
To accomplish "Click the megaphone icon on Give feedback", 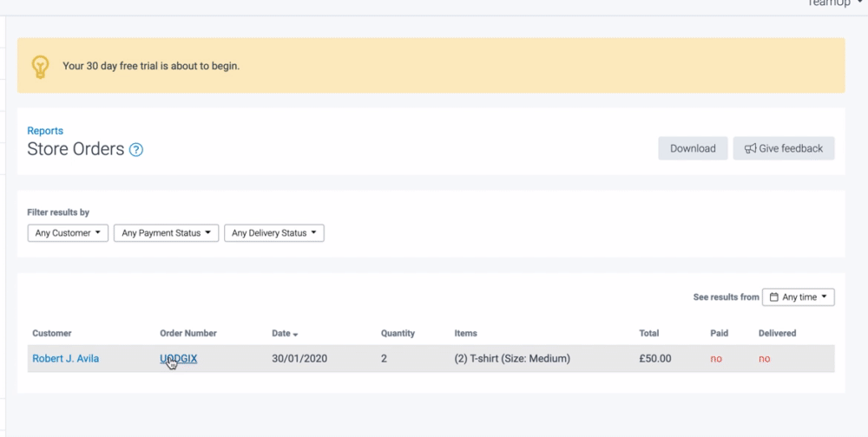I will (750, 149).
